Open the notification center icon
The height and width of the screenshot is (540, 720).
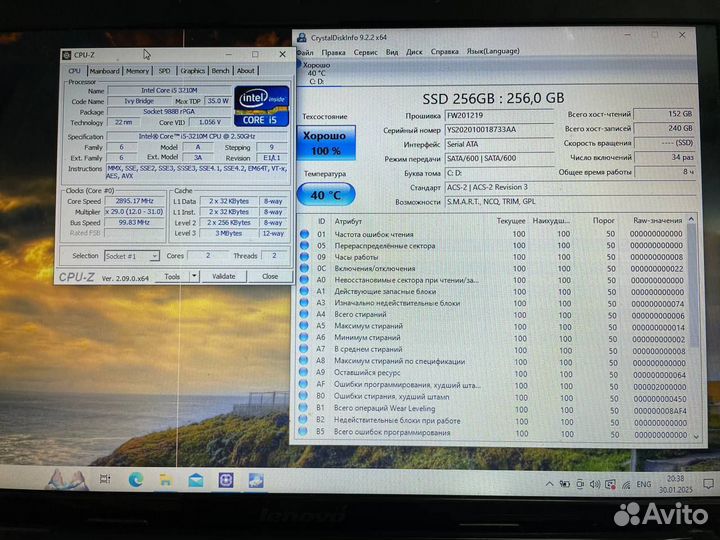point(708,484)
